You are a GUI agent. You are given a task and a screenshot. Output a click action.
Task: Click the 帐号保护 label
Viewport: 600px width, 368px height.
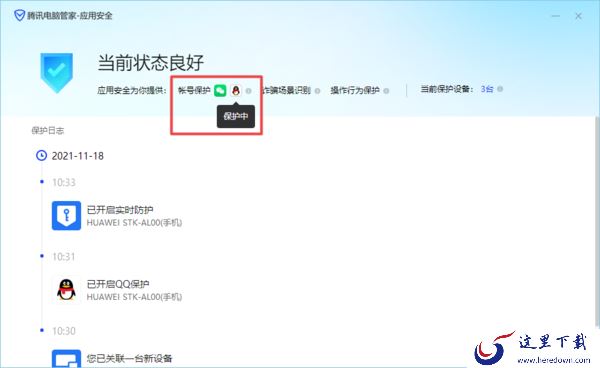pyautogui.click(x=194, y=91)
